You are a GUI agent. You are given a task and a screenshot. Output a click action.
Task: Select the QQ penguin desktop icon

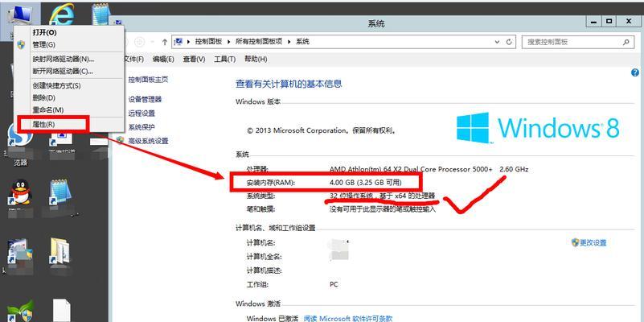click(x=19, y=192)
